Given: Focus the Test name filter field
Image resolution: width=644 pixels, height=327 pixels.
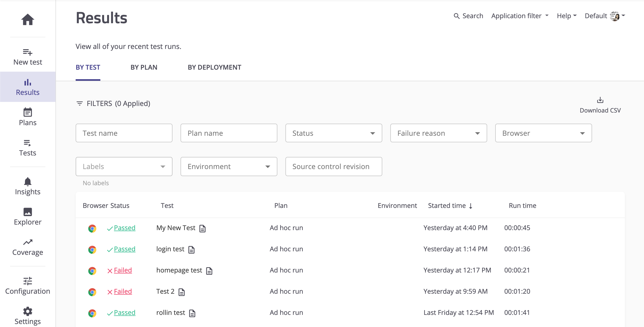Looking at the screenshot, I should coord(124,133).
